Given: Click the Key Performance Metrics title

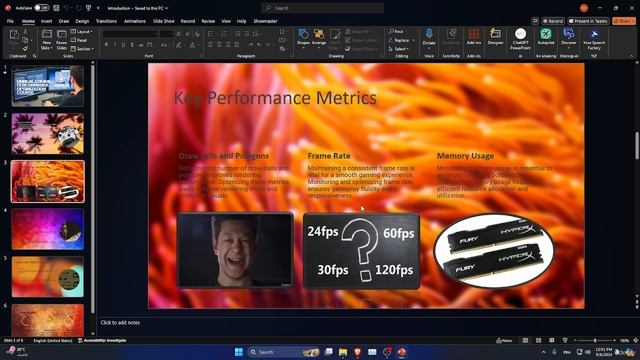Looking at the screenshot, I should 275,98.
